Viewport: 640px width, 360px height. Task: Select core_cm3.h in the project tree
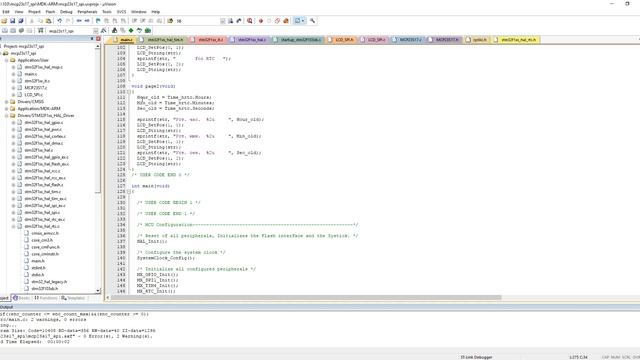42,240
